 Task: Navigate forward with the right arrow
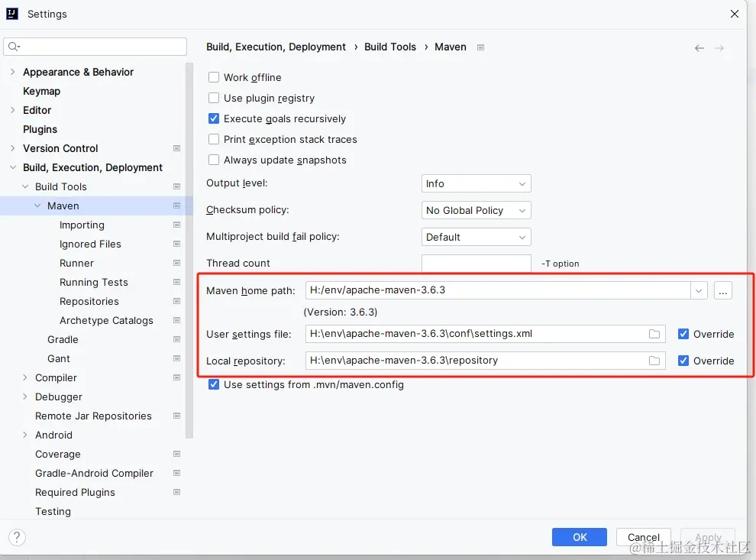tap(719, 48)
